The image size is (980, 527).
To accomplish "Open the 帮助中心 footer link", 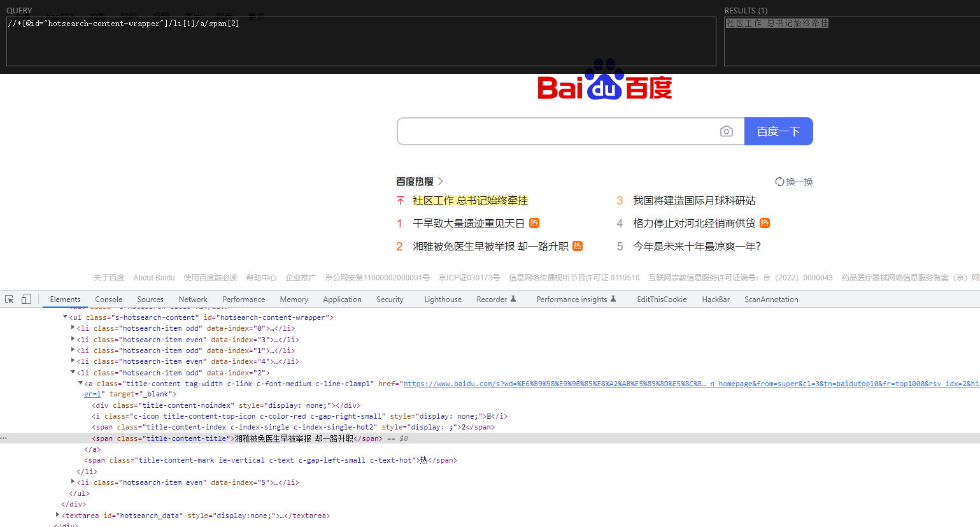I will pos(261,278).
